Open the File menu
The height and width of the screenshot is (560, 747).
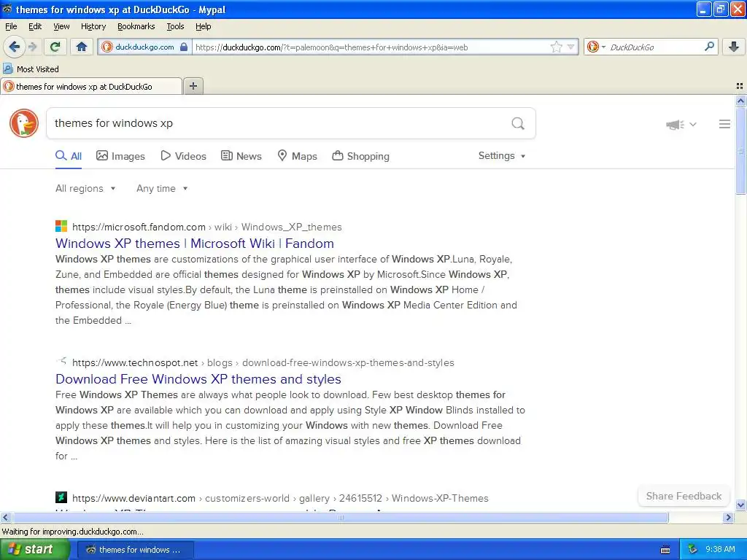click(11, 26)
